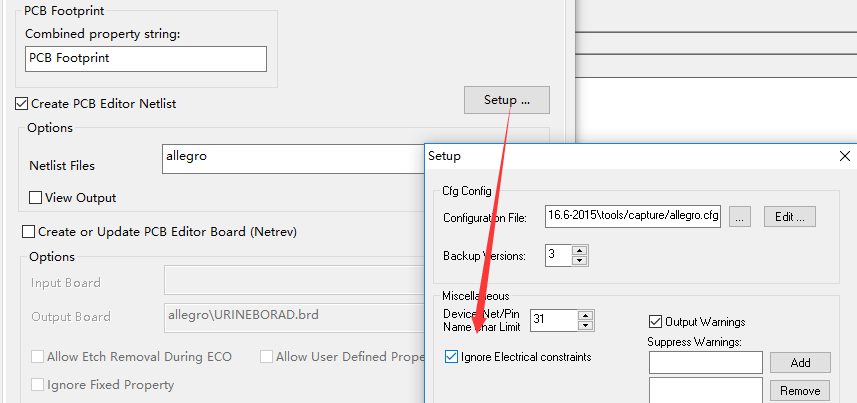
Task: Click the Backup Versions number field
Action: [558, 255]
